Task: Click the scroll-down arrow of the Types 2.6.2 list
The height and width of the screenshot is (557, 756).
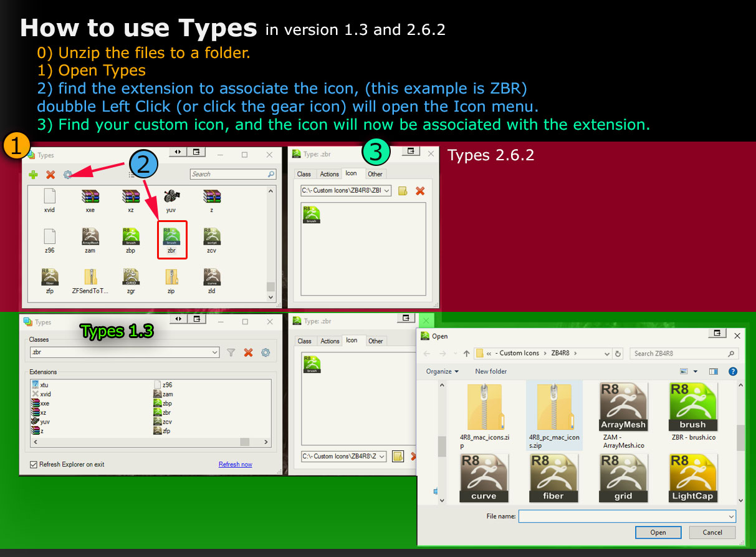Action: point(270,298)
